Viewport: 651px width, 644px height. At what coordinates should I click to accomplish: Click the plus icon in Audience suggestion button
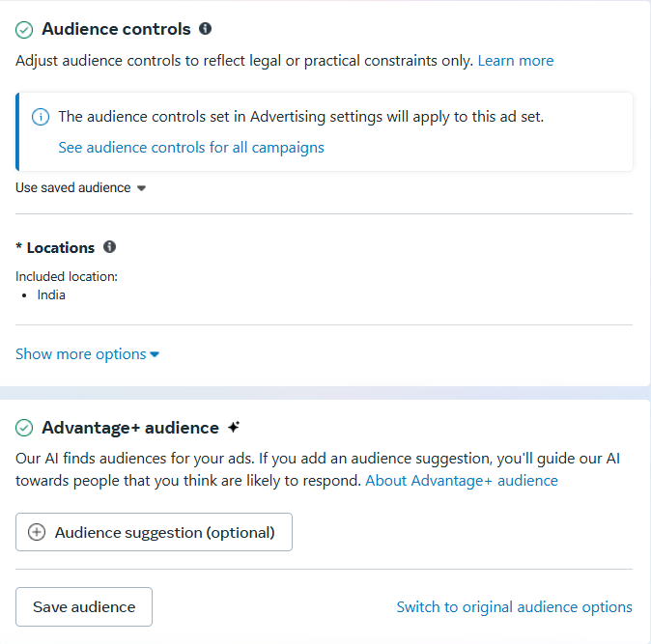point(37,532)
